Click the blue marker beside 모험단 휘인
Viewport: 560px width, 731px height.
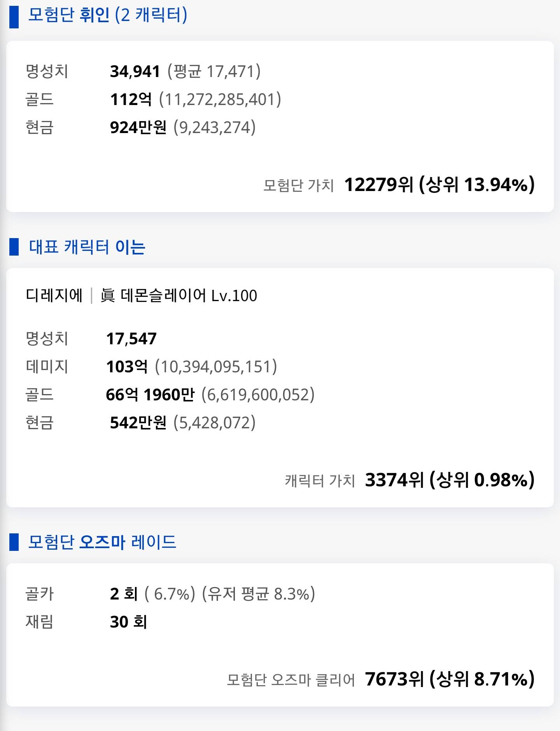[x=14, y=16]
